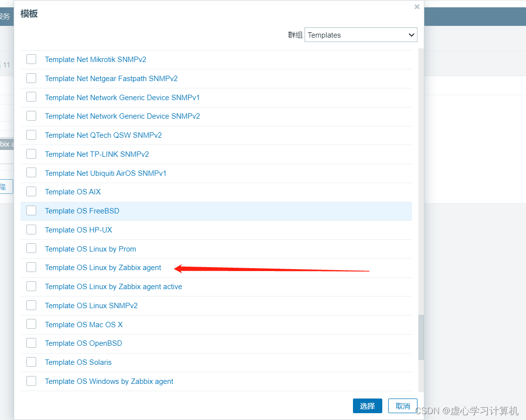Select the Template OS Linux SNMPv2 checkbox

click(31, 305)
